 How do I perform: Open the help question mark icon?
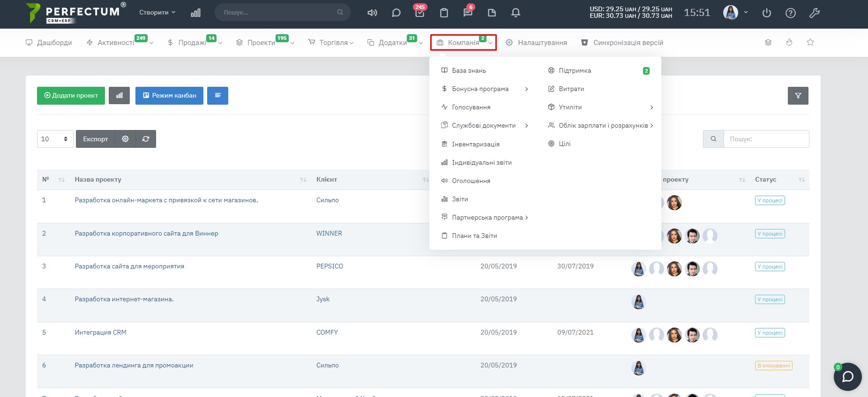pyautogui.click(x=791, y=13)
